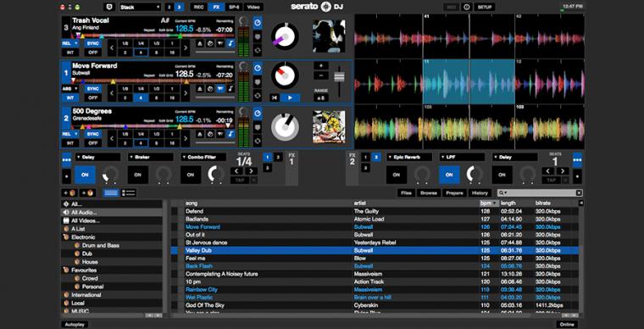Click the three-dot multi FX mode on FX 1
The image size is (644, 329).
67,159
